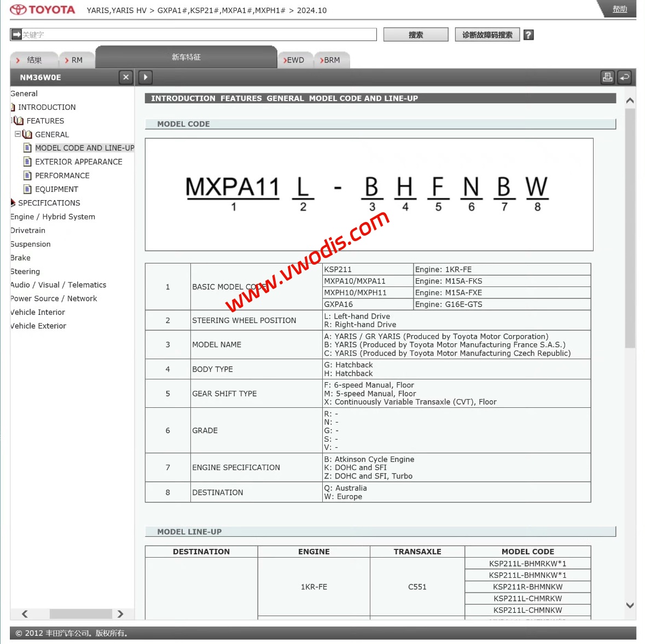Open the FEATURES book folder

click(x=19, y=121)
